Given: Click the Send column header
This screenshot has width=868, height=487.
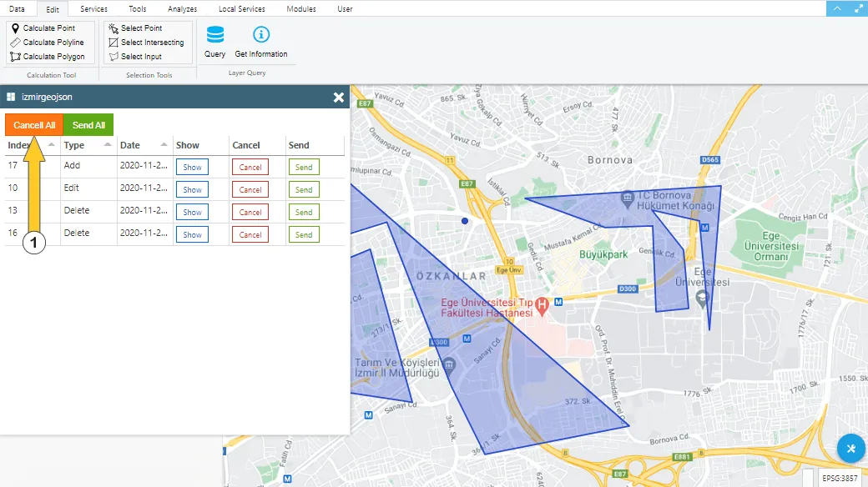Looking at the screenshot, I should point(299,145).
